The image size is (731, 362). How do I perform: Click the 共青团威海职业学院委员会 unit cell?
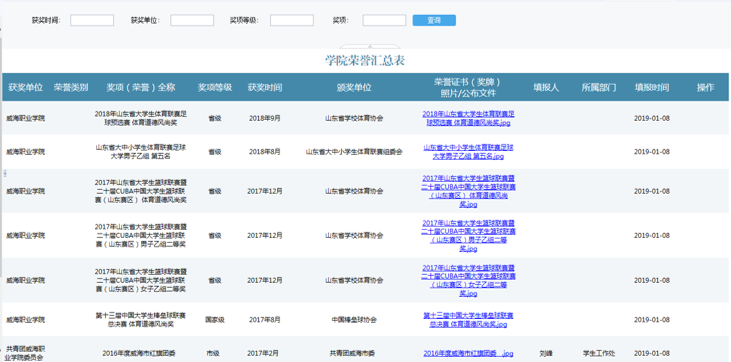click(25, 353)
